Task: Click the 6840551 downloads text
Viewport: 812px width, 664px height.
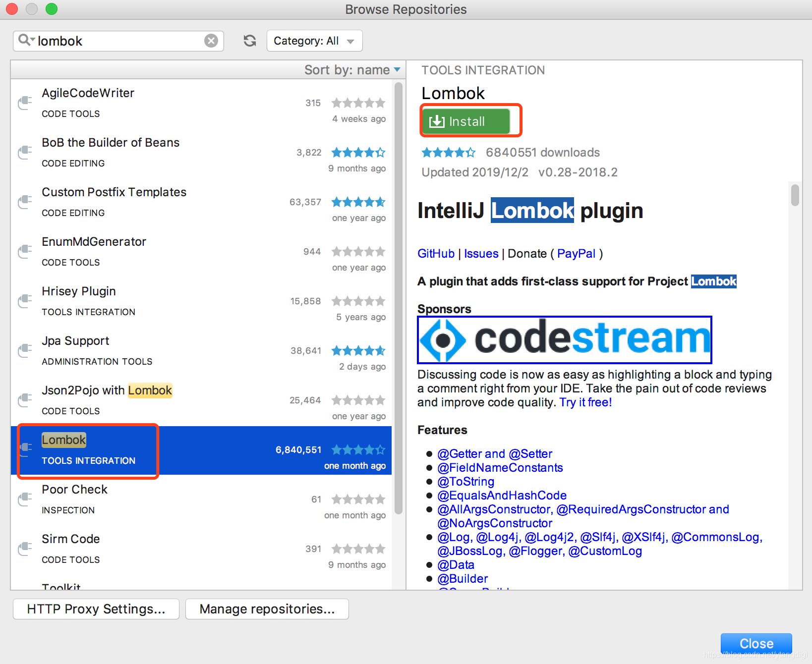Action: 543,152
